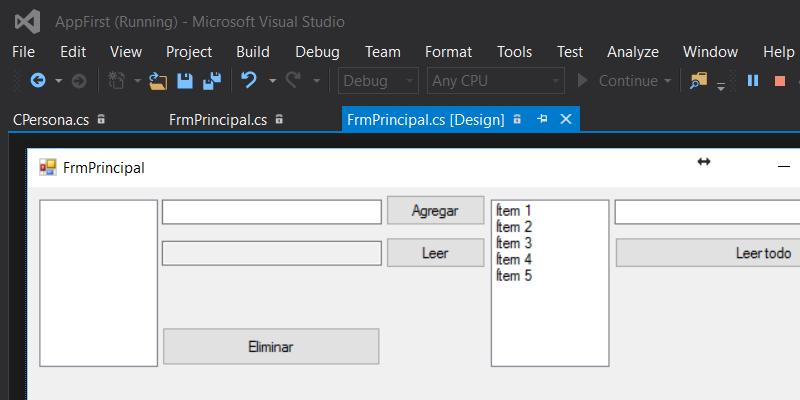The image size is (800, 400).
Task: Click the Eliminar button on the form
Action: [271, 347]
